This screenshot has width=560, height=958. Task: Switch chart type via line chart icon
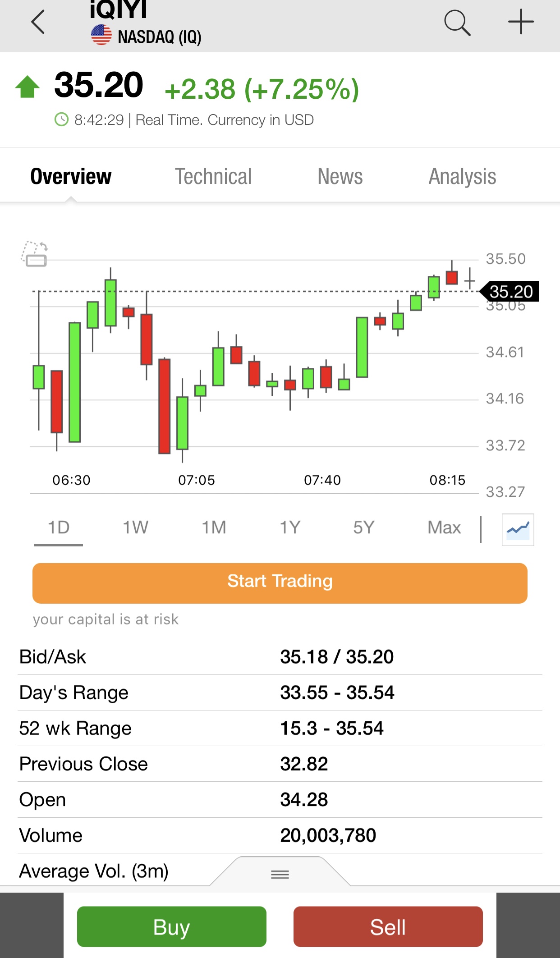pos(518,529)
